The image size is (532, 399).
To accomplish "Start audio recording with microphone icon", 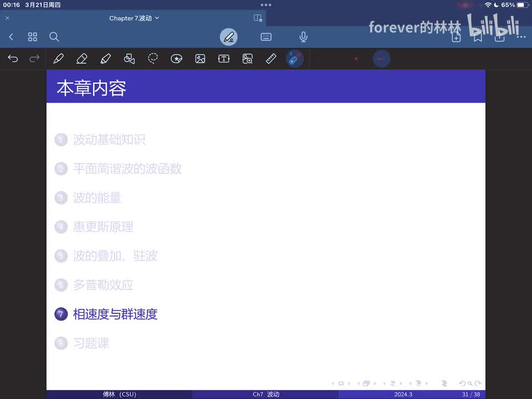I will tap(304, 37).
